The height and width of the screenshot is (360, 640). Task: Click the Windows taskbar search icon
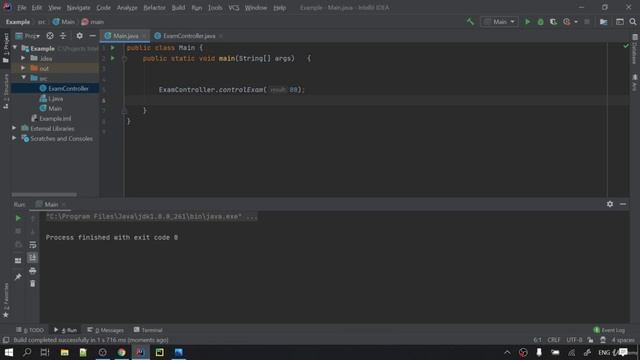pyautogui.click(x=27, y=352)
